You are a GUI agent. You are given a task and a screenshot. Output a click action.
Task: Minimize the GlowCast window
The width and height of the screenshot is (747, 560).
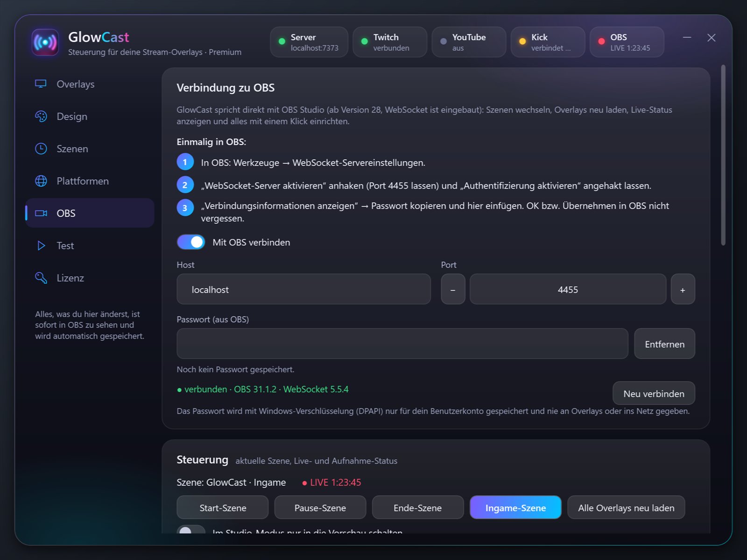(x=687, y=37)
